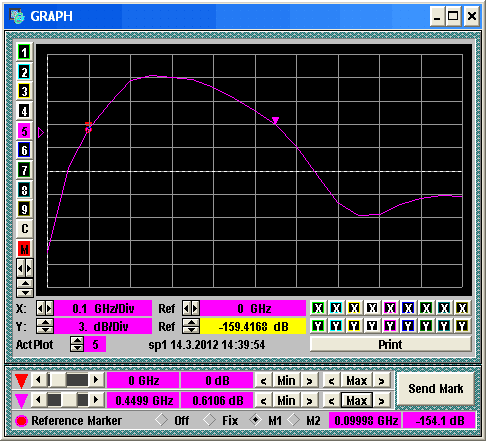Click the Print button

coord(390,344)
